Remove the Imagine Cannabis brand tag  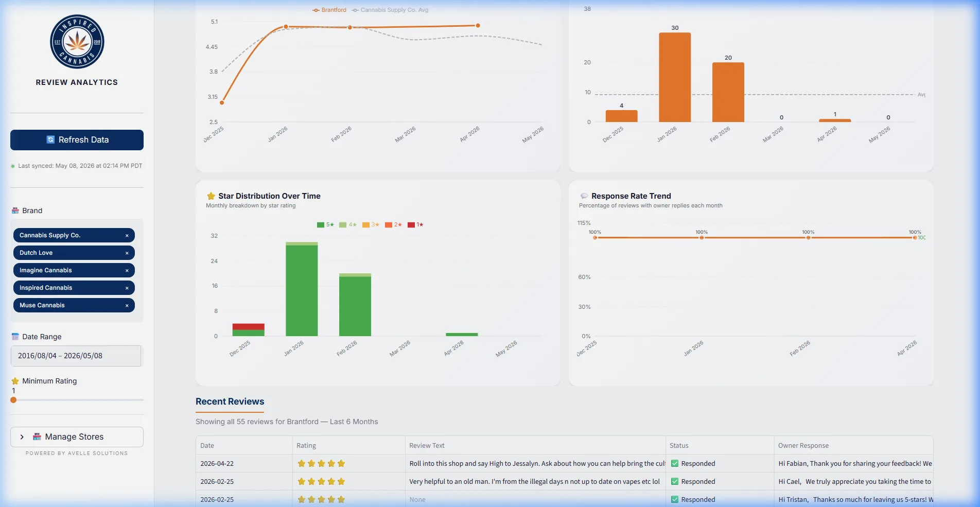pos(127,271)
